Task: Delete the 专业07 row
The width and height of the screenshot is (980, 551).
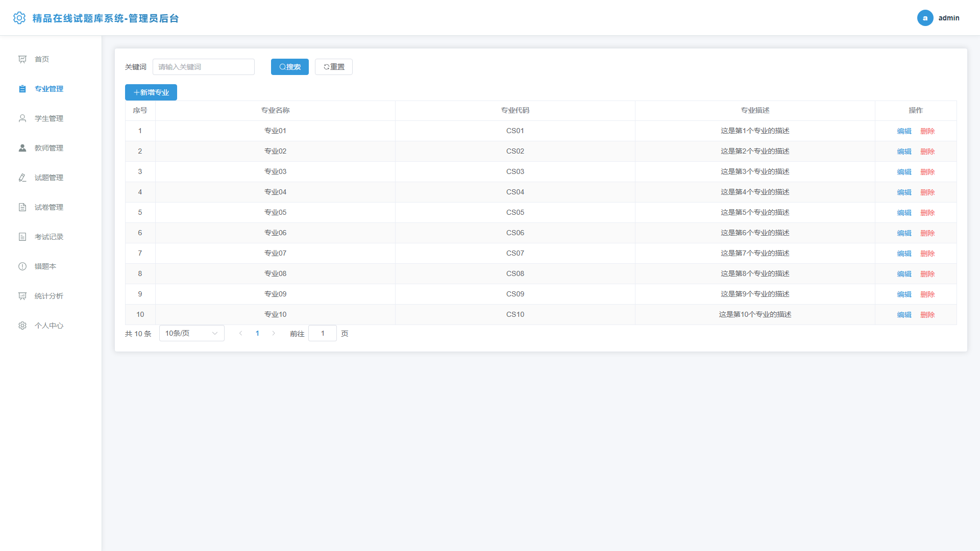Action: (927, 254)
